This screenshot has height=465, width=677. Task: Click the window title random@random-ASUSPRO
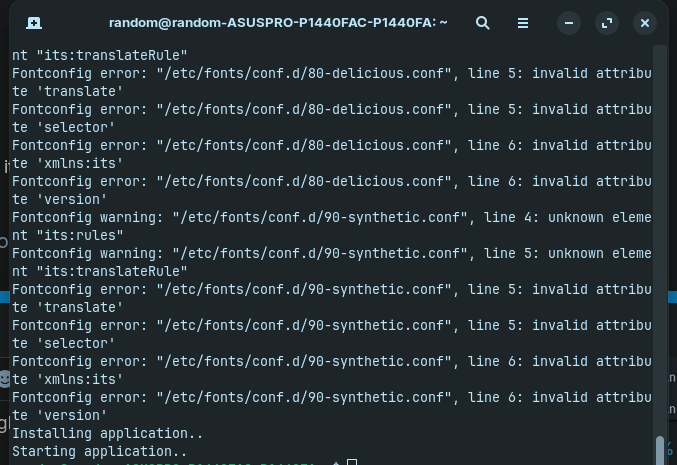coord(278,22)
